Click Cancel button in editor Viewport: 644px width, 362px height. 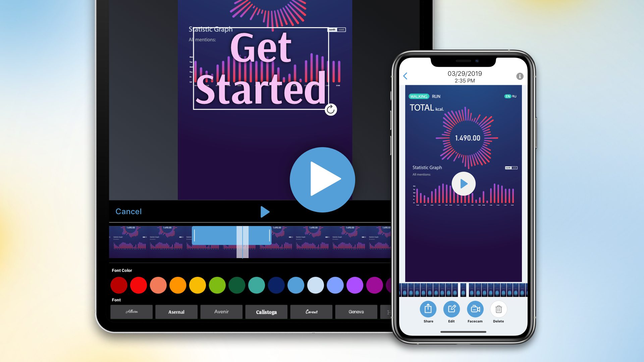coord(128,211)
